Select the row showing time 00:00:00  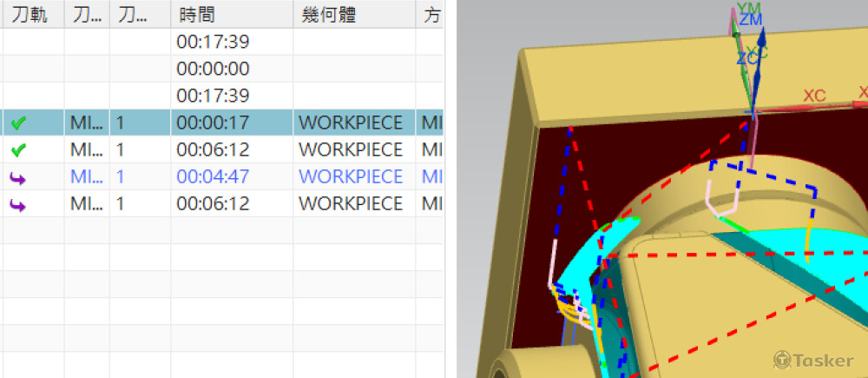[x=213, y=69]
